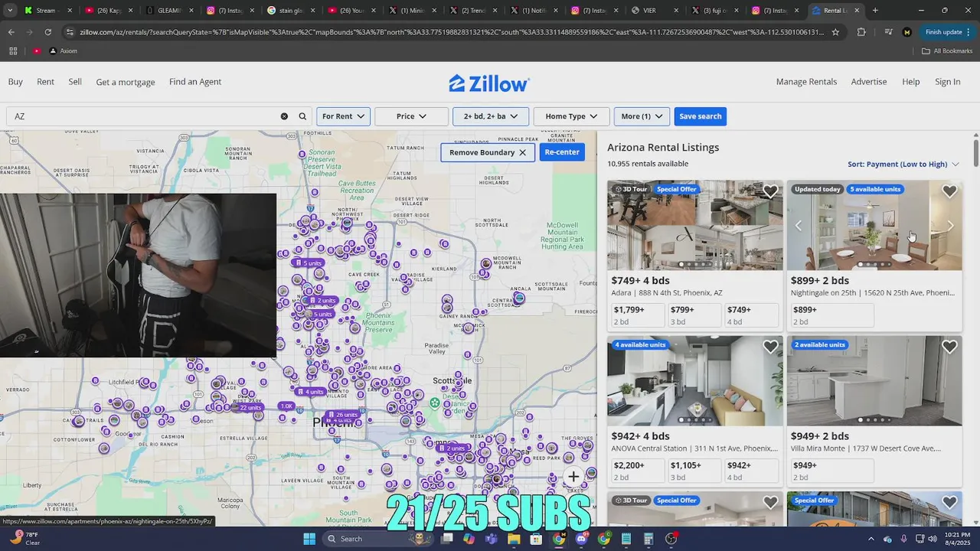Click the 26 units map cluster
This screenshot has height=551, width=980.
pyautogui.click(x=342, y=415)
